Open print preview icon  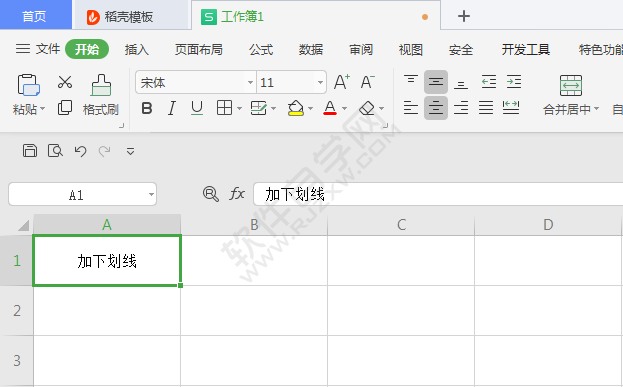coord(55,151)
